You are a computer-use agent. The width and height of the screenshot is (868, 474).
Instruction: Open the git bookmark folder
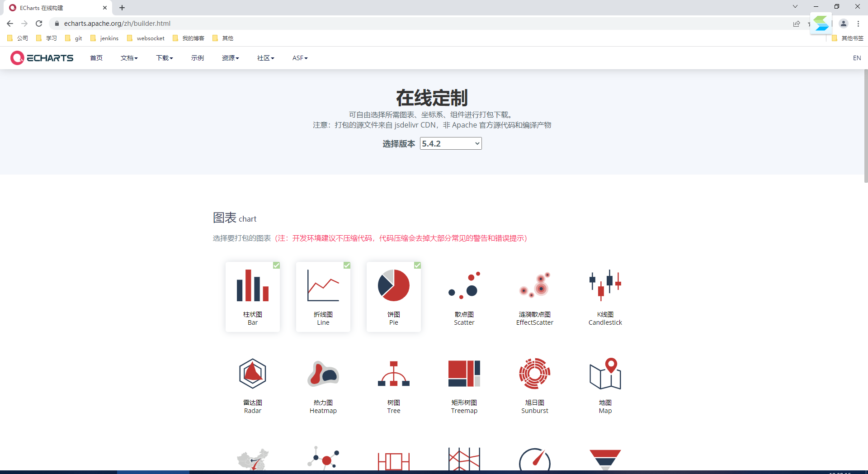[74, 38]
